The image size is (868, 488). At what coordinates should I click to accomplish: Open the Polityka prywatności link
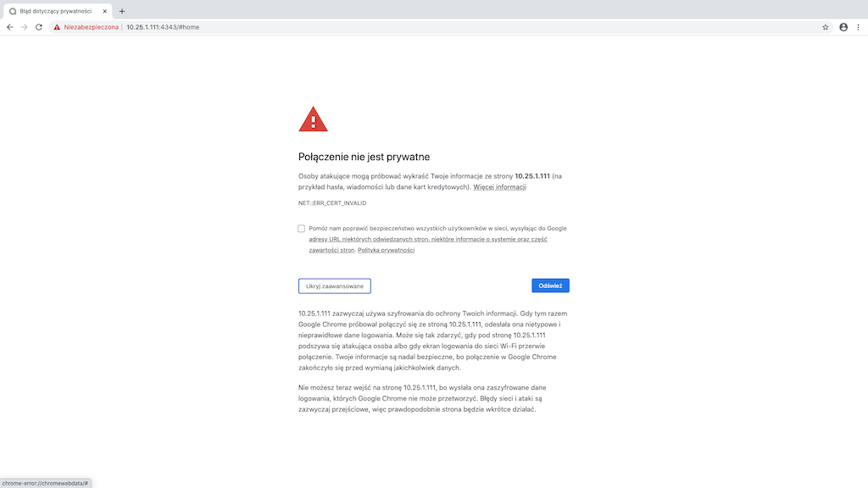pyautogui.click(x=386, y=251)
